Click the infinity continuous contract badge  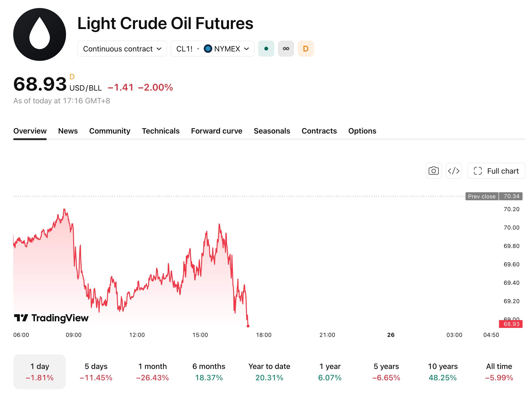click(286, 49)
